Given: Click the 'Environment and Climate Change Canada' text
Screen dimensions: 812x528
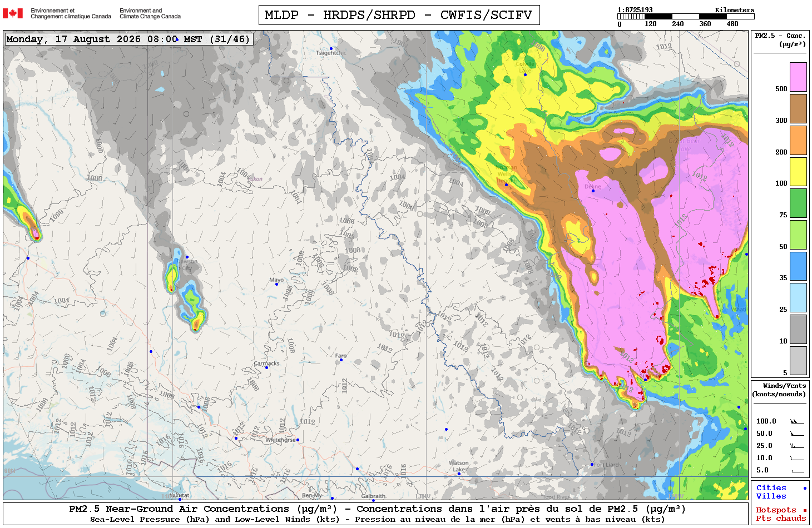Looking at the screenshot, I should click(150, 13).
